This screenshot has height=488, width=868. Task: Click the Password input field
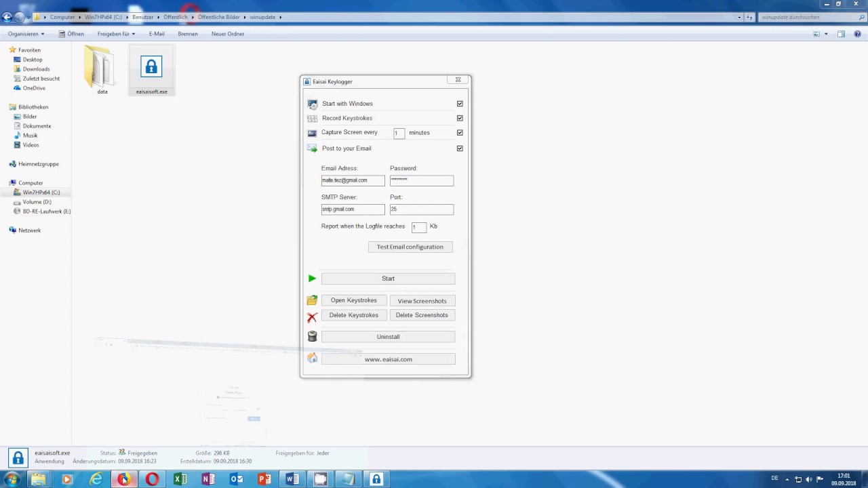tap(421, 180)
